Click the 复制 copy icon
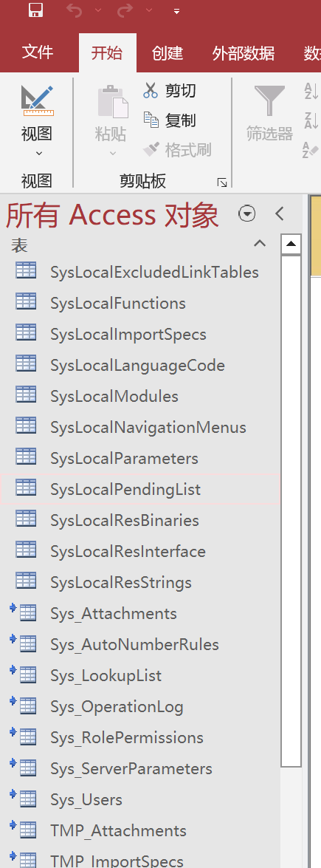The height and width of the screenshot is (868, 321). click(x=151, y=120)
